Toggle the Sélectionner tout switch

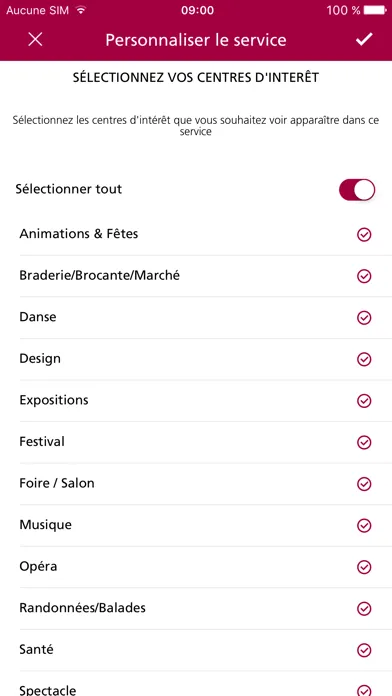(357, 190)
